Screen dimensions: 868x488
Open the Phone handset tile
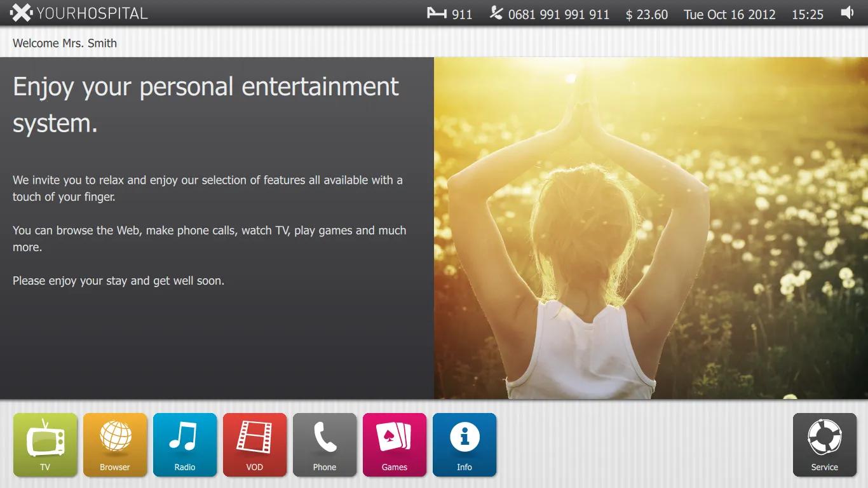[325, 445]
